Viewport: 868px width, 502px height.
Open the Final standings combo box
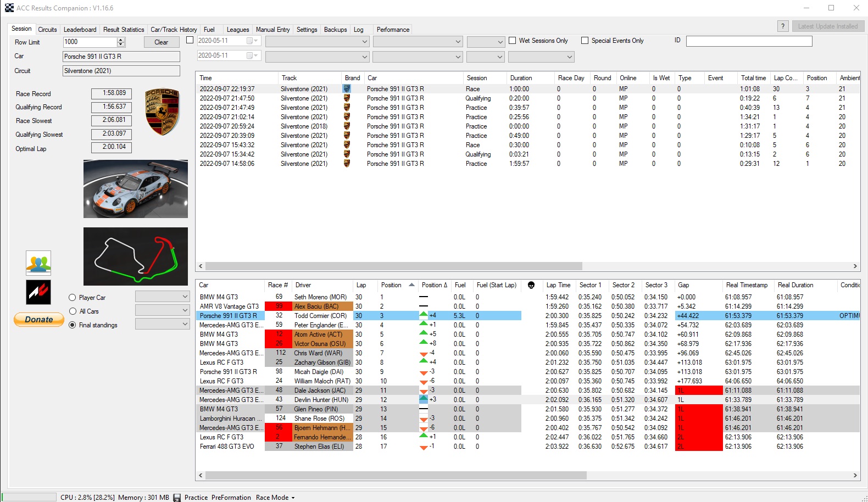point(163,324)
